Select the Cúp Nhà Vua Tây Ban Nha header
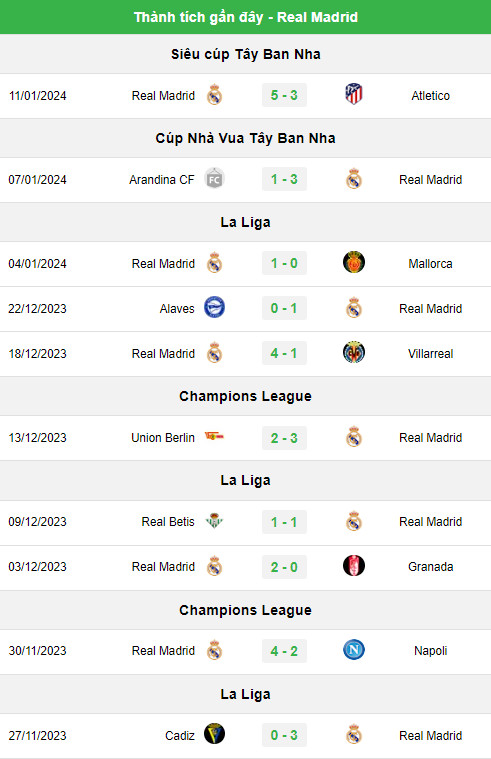 (246, 138)
